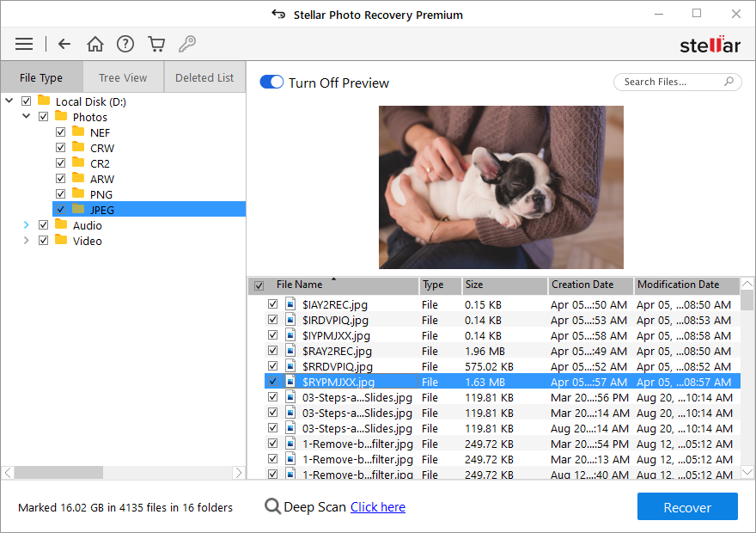Viewport: 756px width, 533px height.
Task: Click the puppy preview image
Action: click(x=501, y=187)
